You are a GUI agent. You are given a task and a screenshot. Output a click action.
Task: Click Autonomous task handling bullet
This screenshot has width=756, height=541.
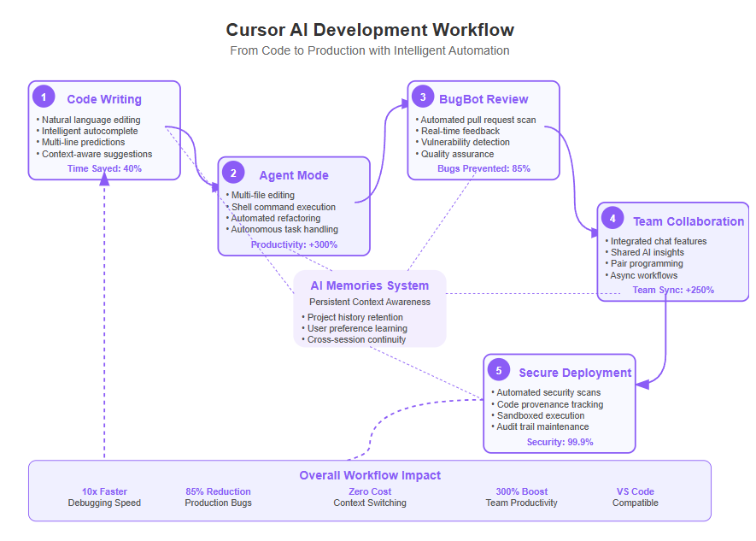tap(282, 230)
